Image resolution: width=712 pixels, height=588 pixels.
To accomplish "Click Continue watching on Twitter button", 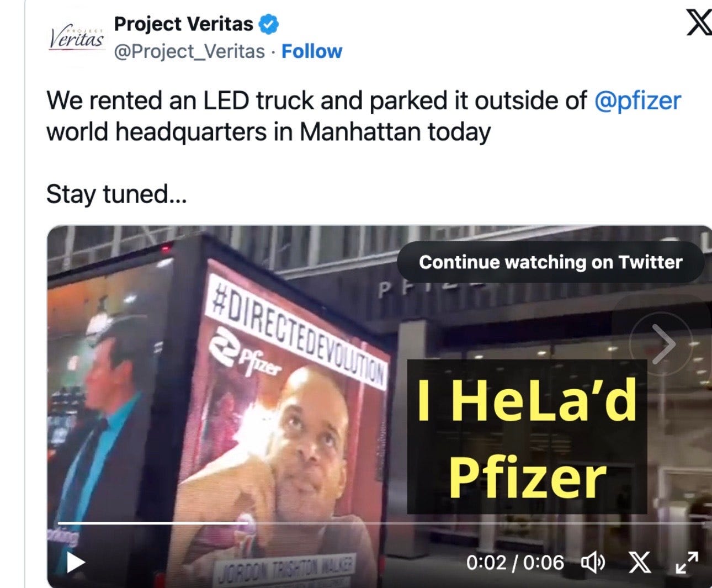I will tap(550, 262).
